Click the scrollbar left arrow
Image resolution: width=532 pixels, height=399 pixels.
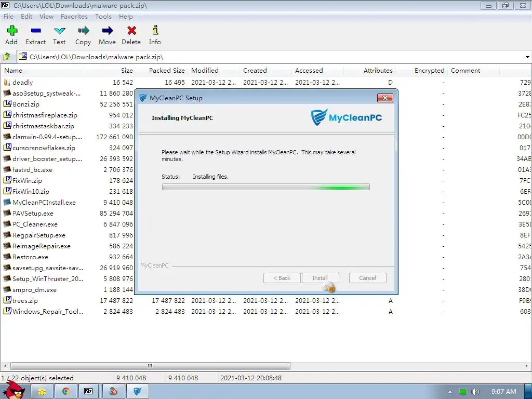point(5,366)
